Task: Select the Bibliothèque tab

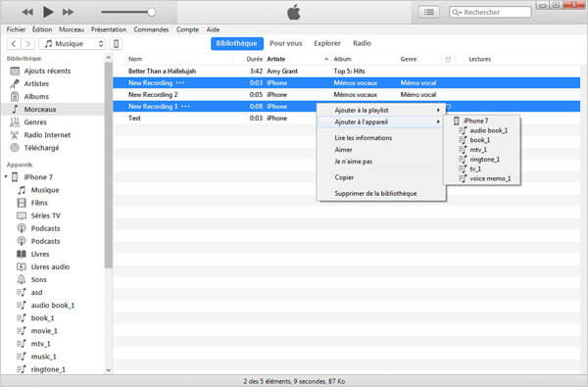Action: tap(237, 43)
